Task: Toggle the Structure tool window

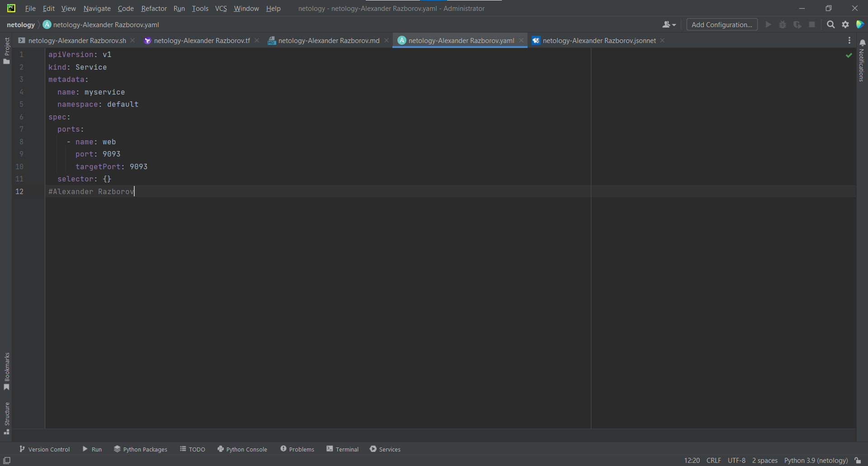Action: [7, 414]
